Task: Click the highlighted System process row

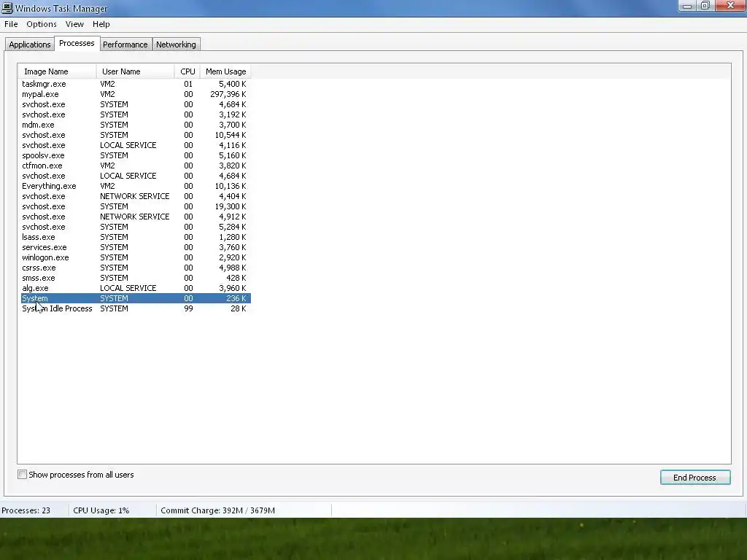Action: click(x=135, y=298)
